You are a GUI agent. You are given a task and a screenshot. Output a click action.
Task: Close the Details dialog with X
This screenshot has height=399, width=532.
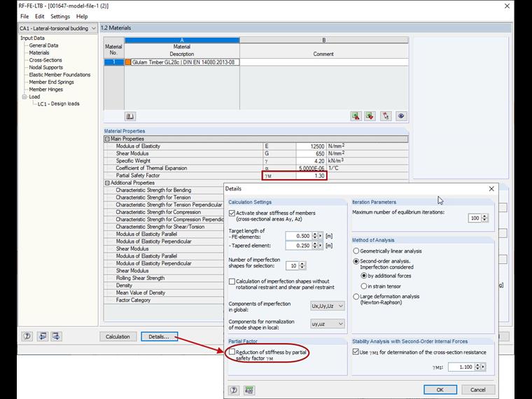(x=491, y=188)
